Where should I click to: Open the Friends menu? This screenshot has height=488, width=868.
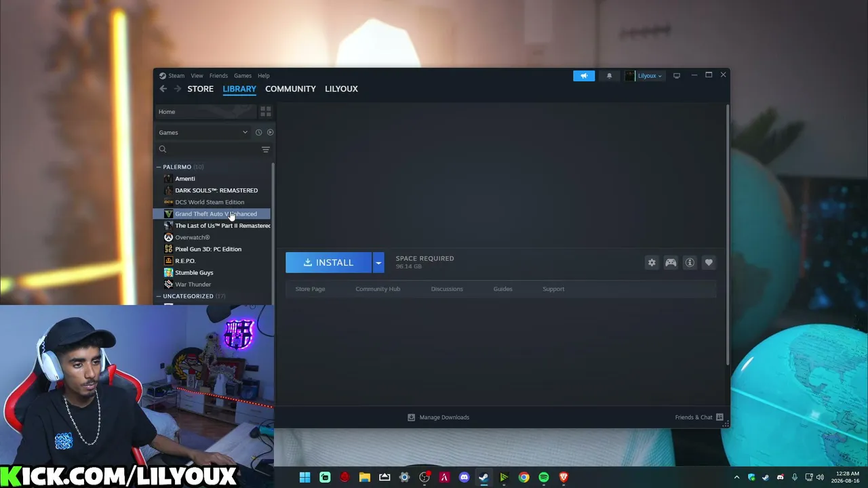click(218, 76)
